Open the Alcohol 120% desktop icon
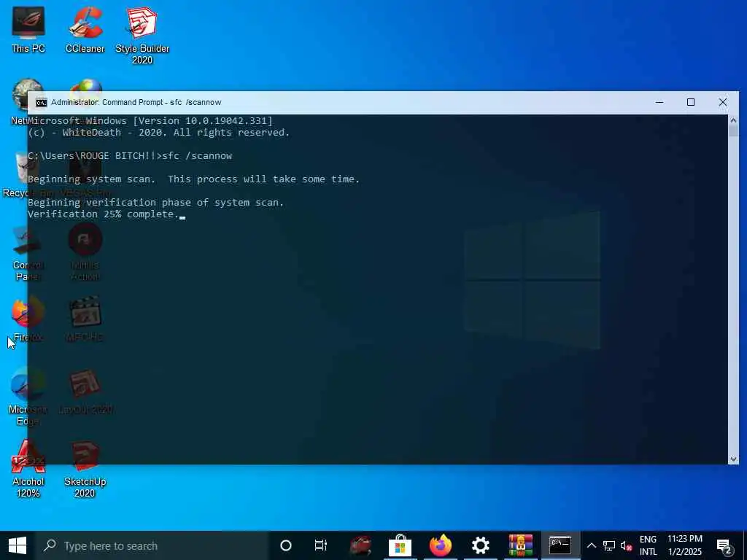747x560 pixels. 28,469
